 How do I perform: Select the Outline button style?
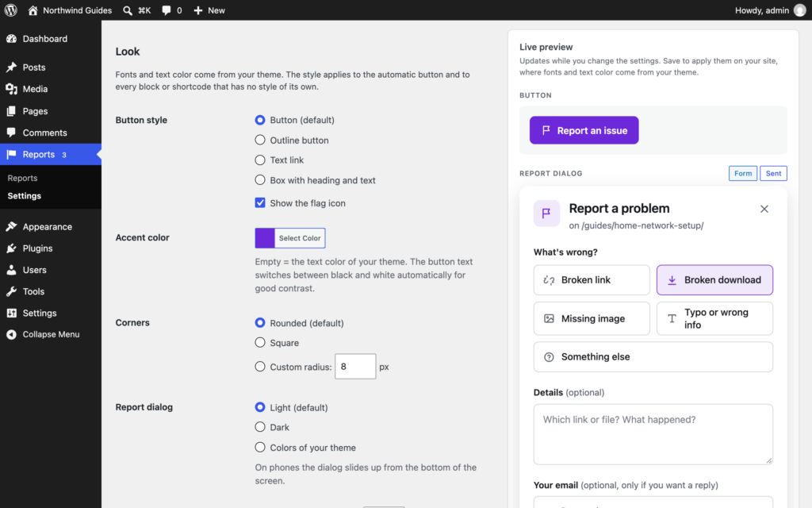click(260, 140)
